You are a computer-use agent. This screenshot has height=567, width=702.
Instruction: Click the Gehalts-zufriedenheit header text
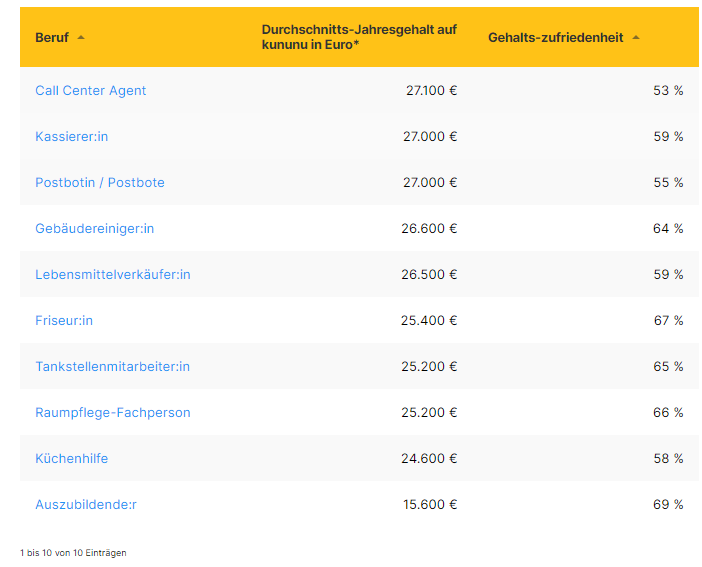point(555,38)
